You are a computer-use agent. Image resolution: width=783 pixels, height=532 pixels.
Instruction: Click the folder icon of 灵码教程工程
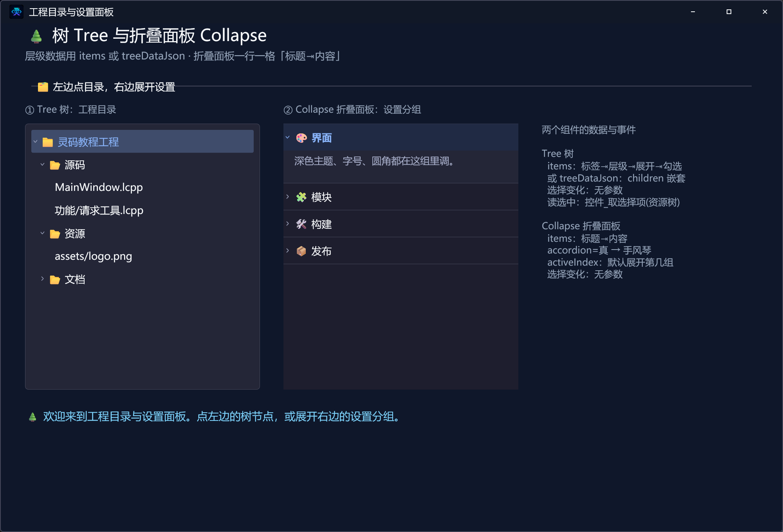(48, 142)
